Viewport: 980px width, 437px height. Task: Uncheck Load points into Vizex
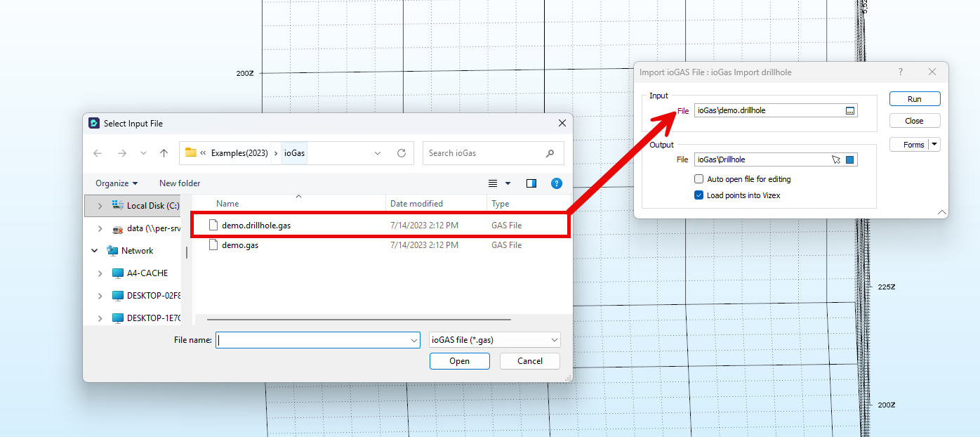tap(698, 195)
